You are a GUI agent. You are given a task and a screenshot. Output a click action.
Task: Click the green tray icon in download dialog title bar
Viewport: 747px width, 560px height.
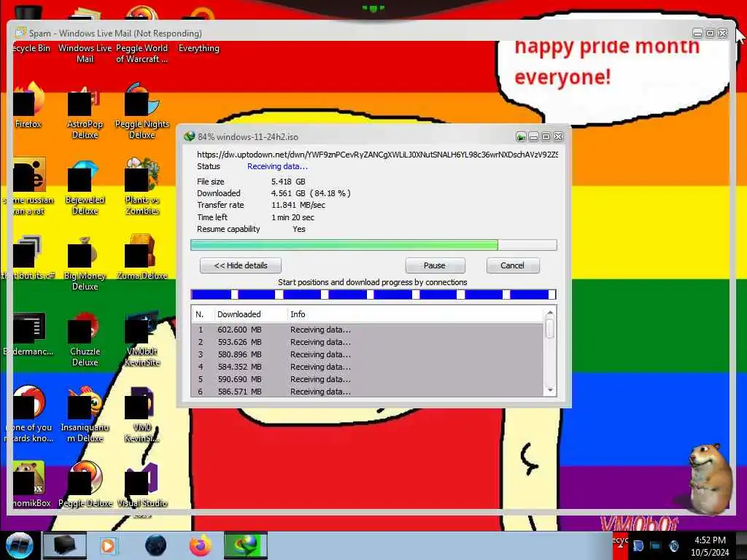pyautogui.click(x=521, y=137)
